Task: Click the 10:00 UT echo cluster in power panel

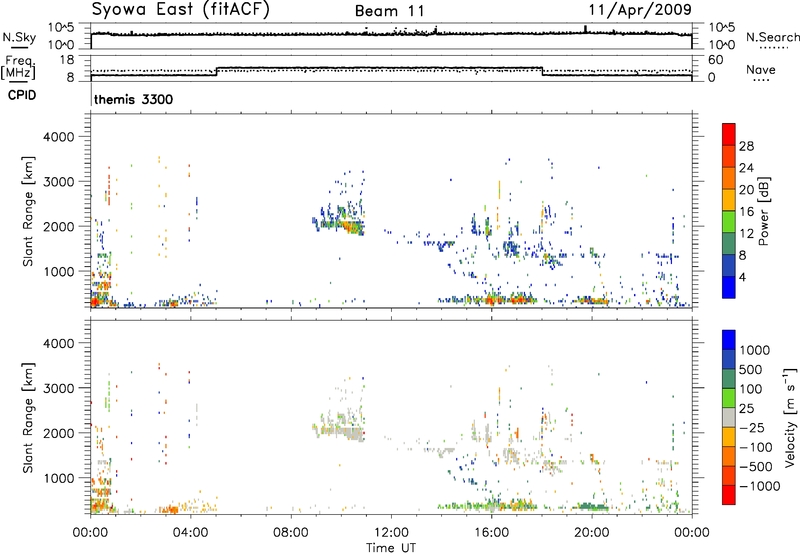Action: (x=339, y=220)
